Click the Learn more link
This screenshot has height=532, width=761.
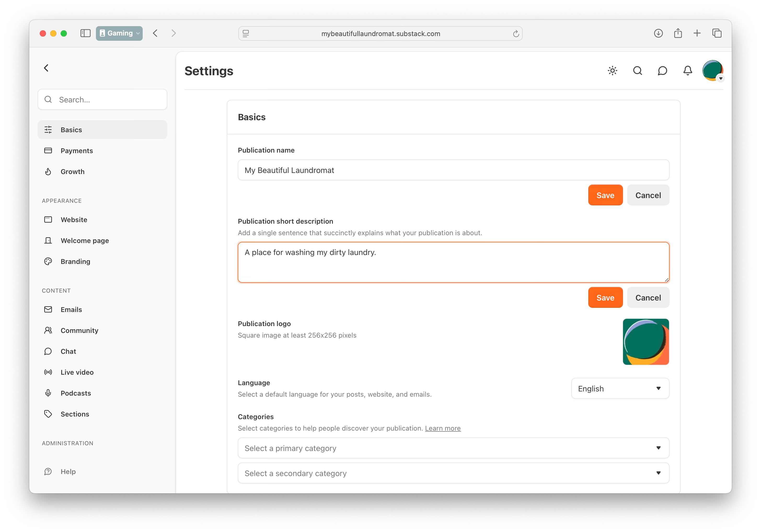click(x=442, y=428)
